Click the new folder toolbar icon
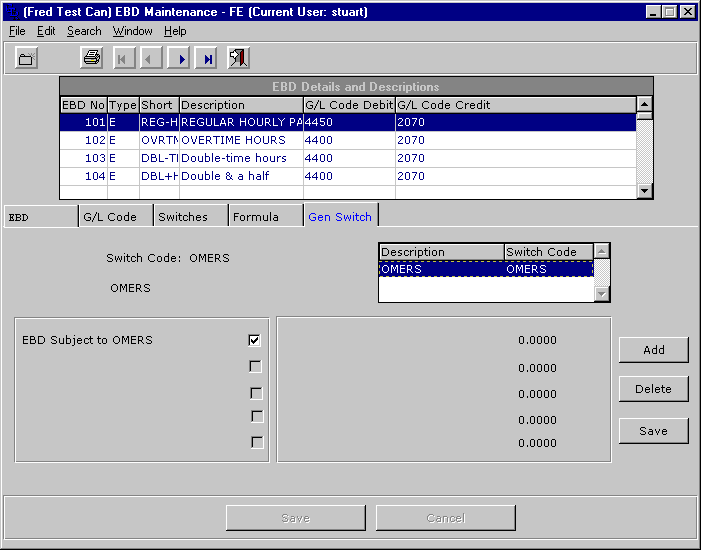The width and height of the screenshot is (701, 550). click(26, 59)
